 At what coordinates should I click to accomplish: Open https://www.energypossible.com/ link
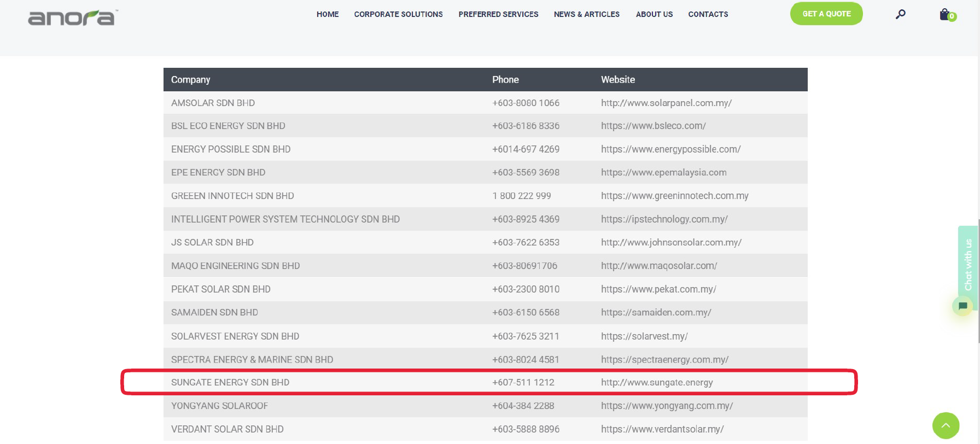(670, 149)
